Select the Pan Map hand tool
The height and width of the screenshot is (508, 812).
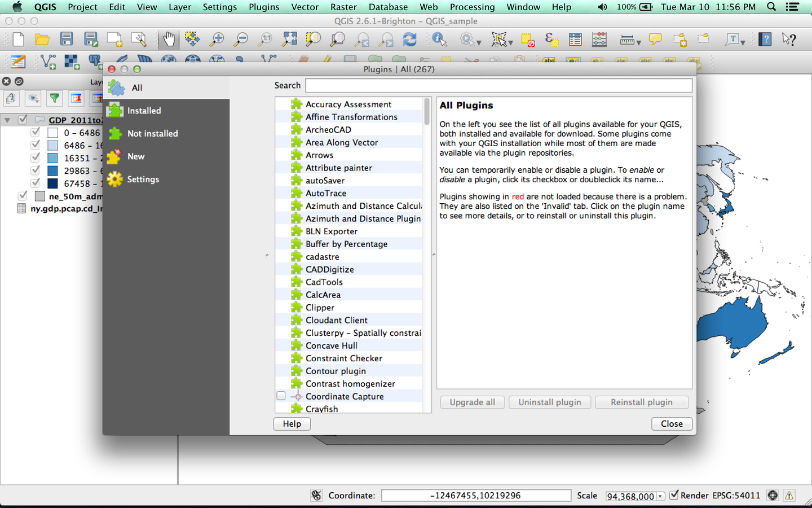pos(169,39)
